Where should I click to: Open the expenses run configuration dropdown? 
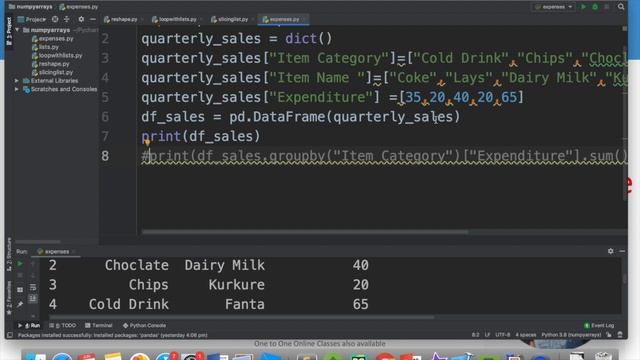[x=553, y=7]
